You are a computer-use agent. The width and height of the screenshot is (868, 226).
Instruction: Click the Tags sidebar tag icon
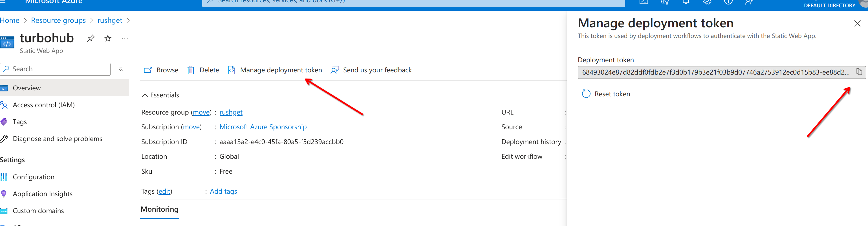pyautogui.click(x=4, y=122)
